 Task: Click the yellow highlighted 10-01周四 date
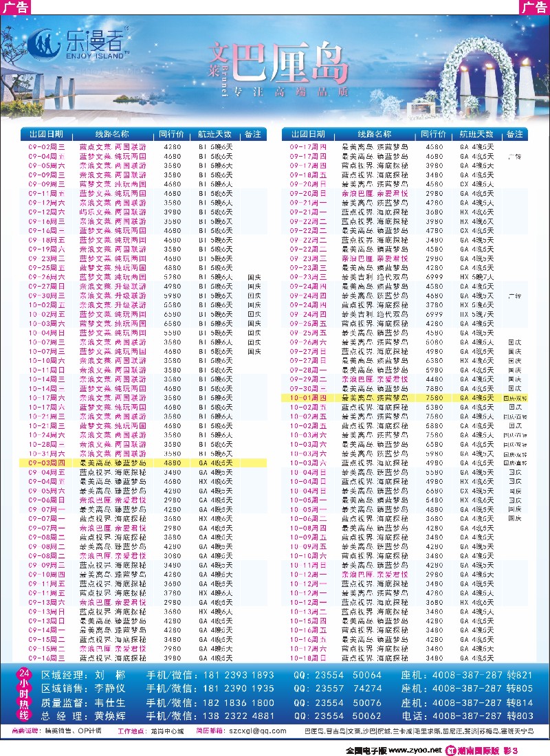(308, 398)
